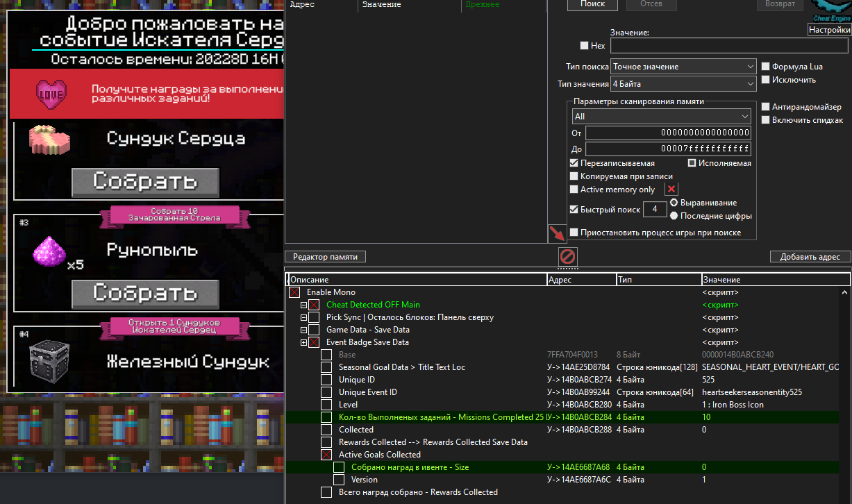
Task: Toggle the Active Goals Collected checkbox
Action: (326, 455)
